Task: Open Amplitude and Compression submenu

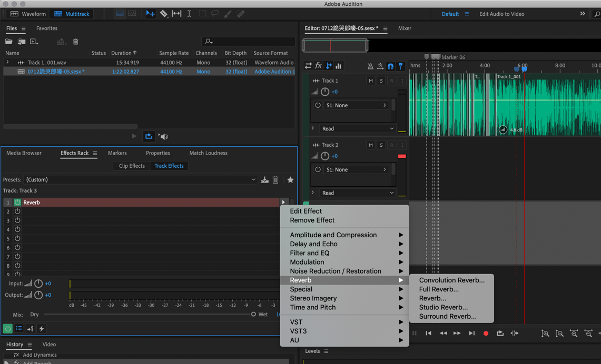Action: [x=344, y=235]
